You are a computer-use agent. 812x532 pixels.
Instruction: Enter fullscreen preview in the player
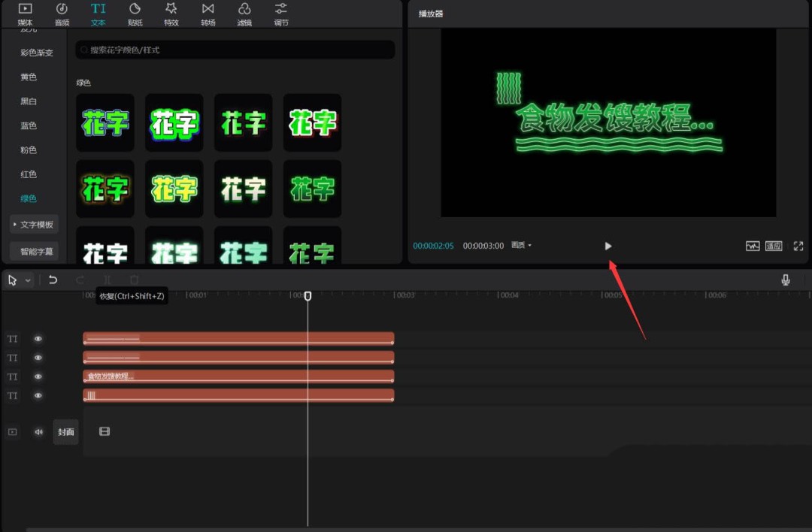[798, 246]
